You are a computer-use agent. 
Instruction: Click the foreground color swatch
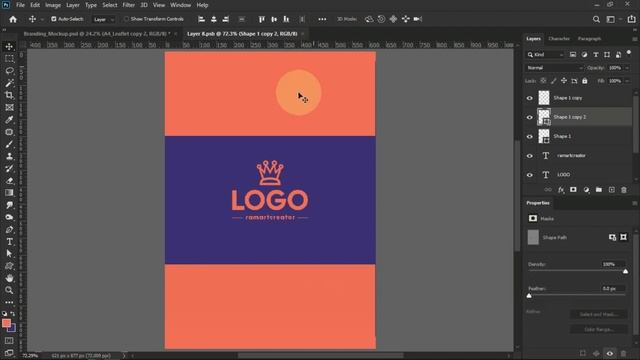click(6, 323)
